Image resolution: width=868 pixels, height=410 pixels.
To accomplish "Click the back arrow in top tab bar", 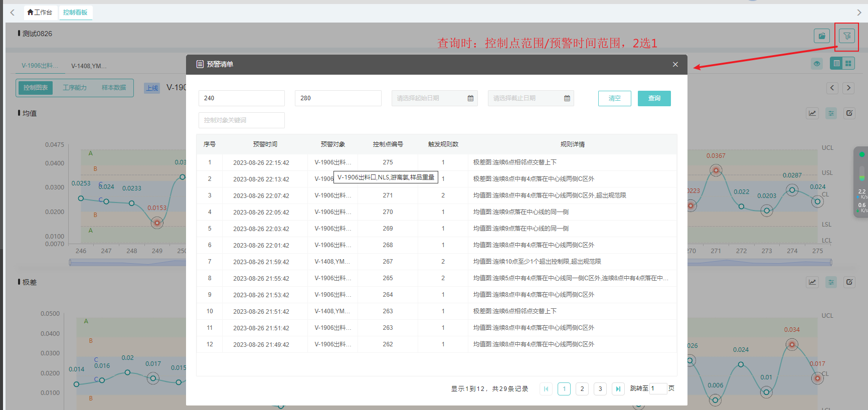I will [x=13, y=12].
